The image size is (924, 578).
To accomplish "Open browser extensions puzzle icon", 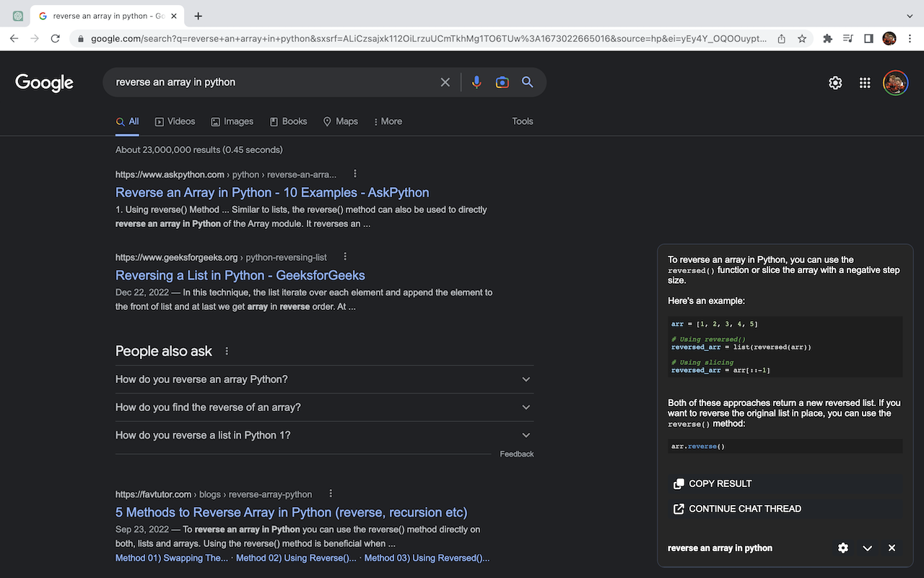I will click(x=828, y=38).
